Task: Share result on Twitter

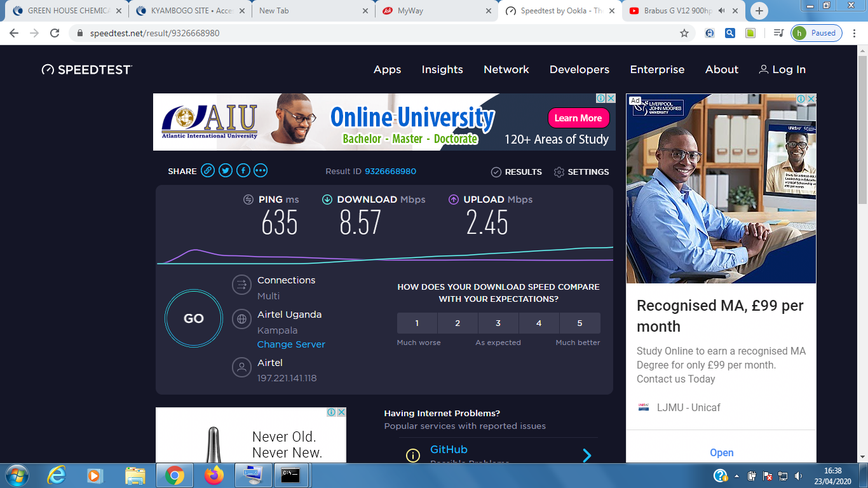Action: (x=226, y=171)
